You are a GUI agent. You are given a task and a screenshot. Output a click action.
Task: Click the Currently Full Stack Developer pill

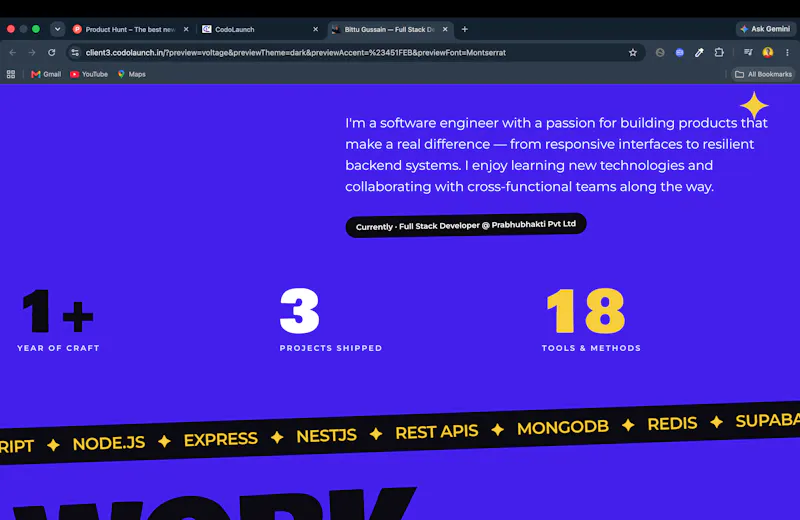click(x=466, y=225)
